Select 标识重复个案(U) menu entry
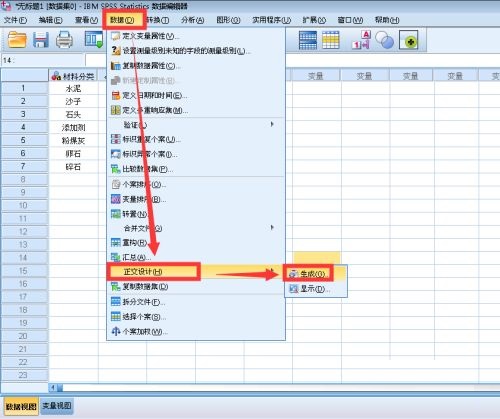Image resolution: width=500 pixels, height=419 pixels. [196, 139]
